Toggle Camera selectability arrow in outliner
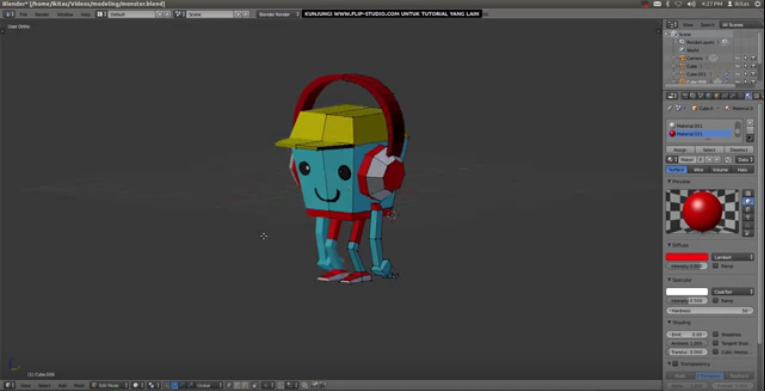 point(745,58)
